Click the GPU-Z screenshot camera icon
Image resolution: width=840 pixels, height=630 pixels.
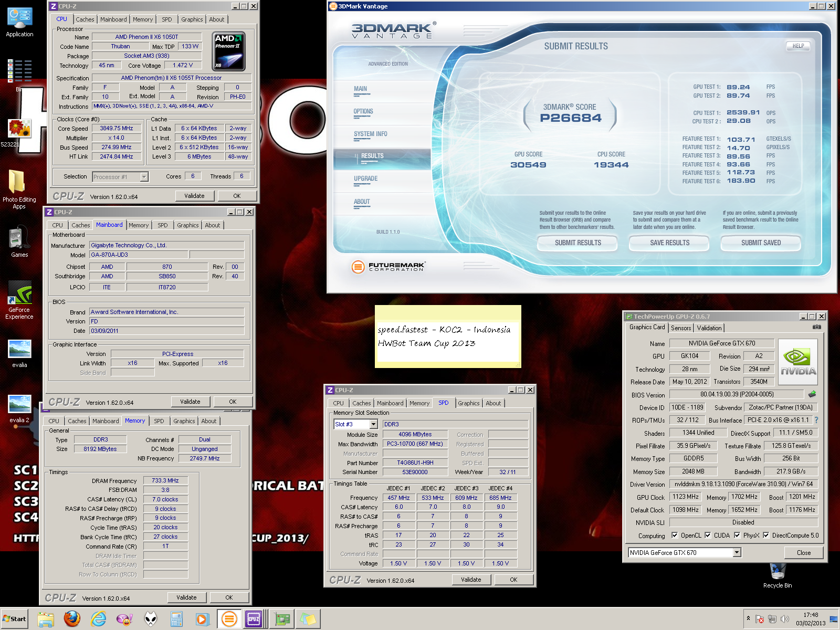click(x=816, y=327)
